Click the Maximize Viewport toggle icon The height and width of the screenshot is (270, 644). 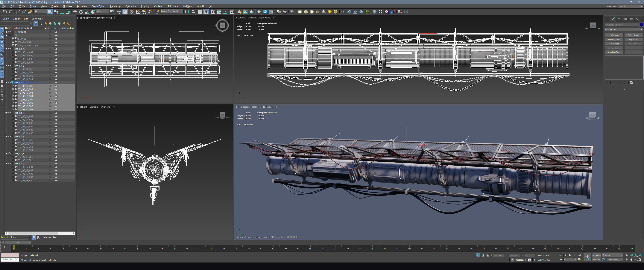click(x=640, y=259)
